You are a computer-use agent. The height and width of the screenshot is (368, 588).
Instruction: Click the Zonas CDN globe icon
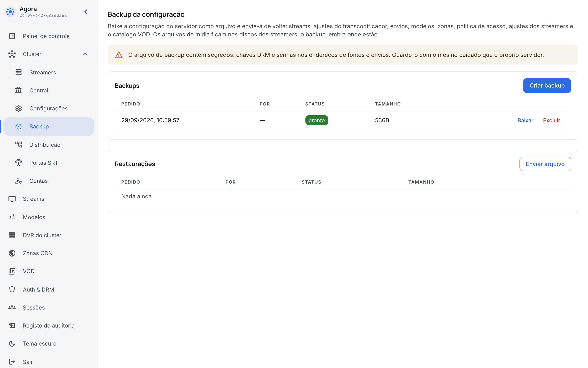[12, 253]
